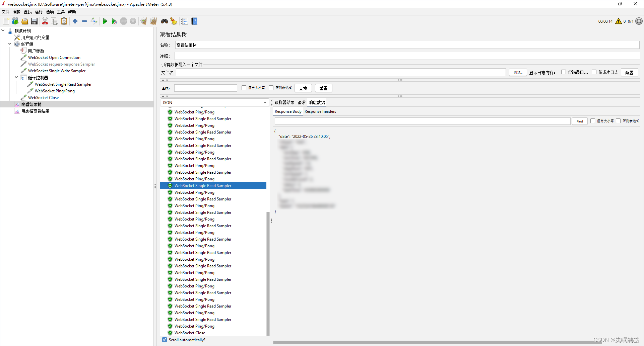Create a new test plan file
The width and height of the screenshot is (644, 346).
6,21
